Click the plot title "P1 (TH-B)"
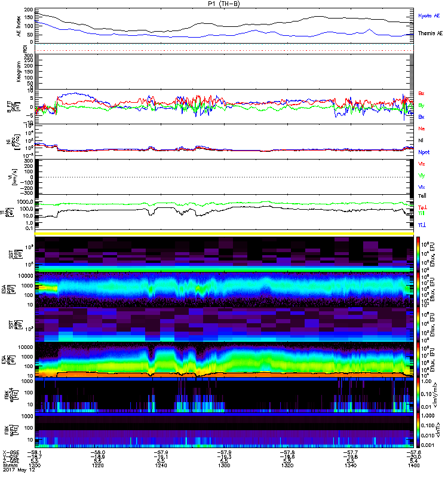 [224, 4]
